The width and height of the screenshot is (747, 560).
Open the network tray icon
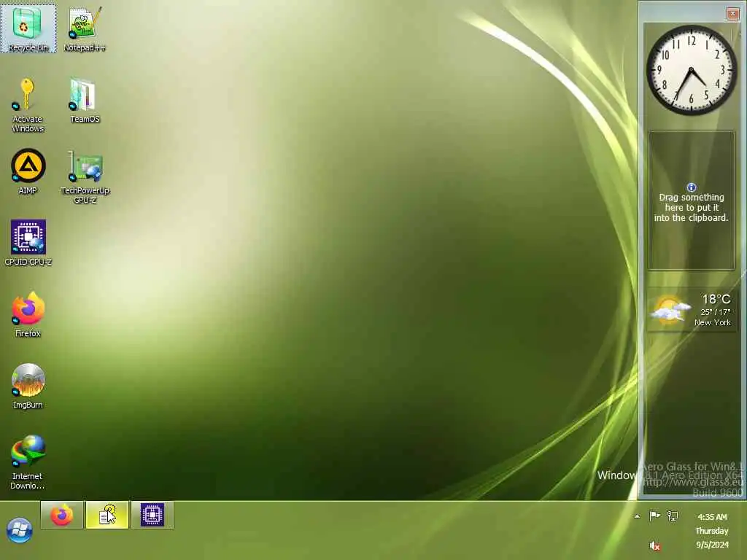click(x=672, y=516)
